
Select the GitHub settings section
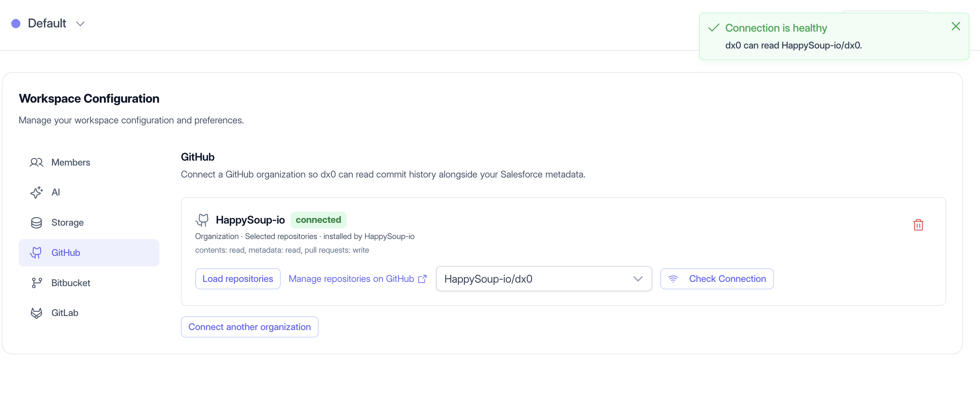89,253
